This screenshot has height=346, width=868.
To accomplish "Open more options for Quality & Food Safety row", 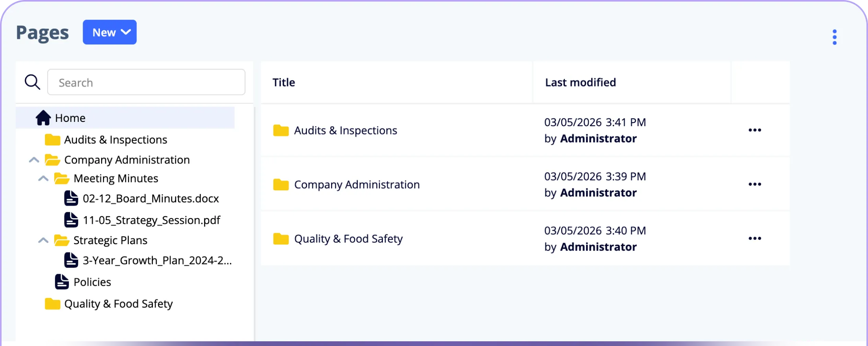I will click(755, 239).
